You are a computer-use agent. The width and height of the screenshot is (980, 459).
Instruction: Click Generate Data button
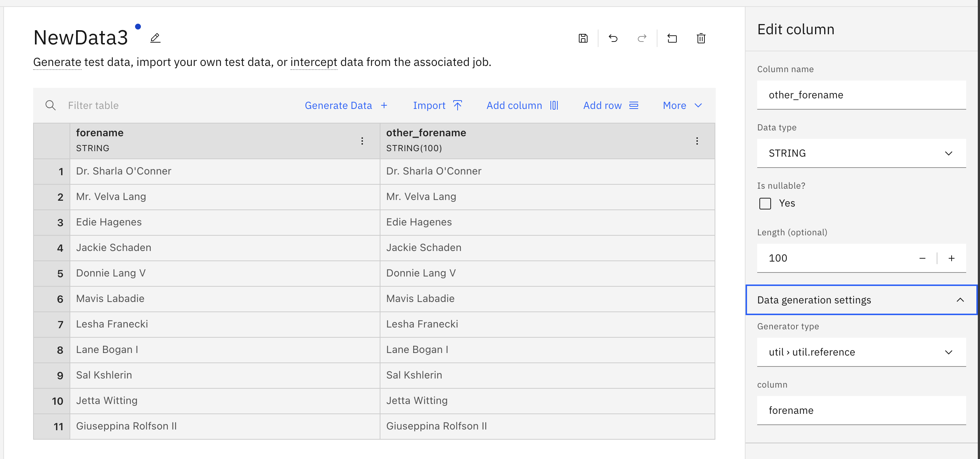pos(345,105)
